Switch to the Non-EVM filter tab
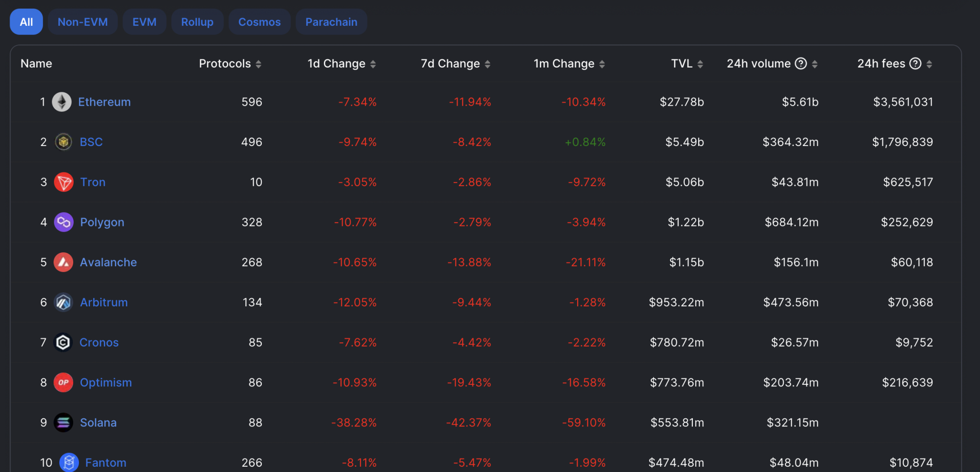Screen dimensions: 980x472 (x=83, y=22)
